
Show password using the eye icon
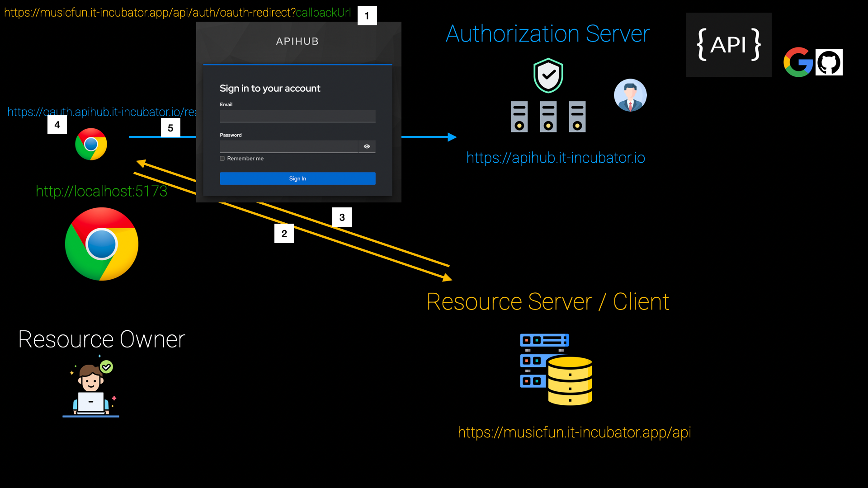(367, 146)
